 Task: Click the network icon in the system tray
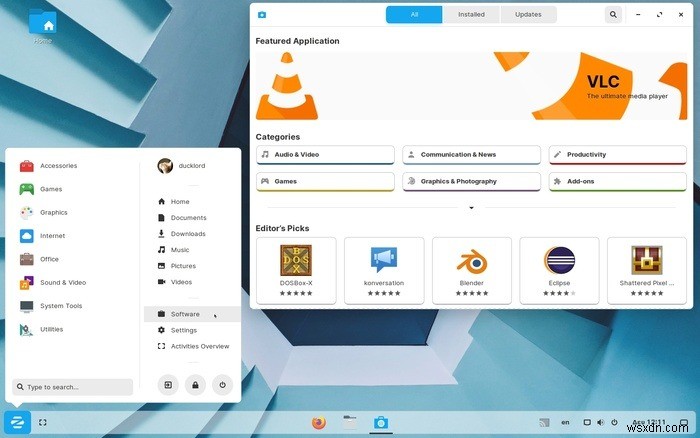pos(544,422)
